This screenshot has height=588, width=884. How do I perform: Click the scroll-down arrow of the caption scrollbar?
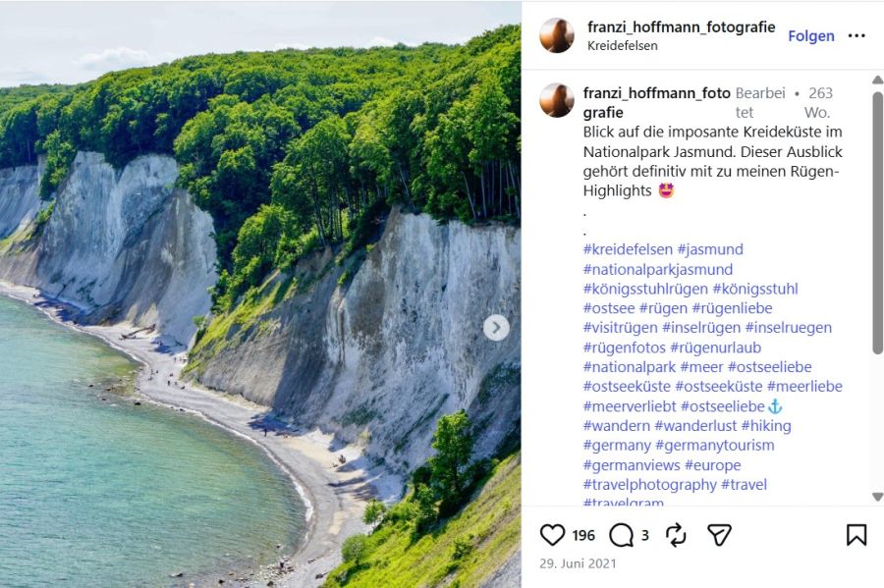tap(877, 497)
